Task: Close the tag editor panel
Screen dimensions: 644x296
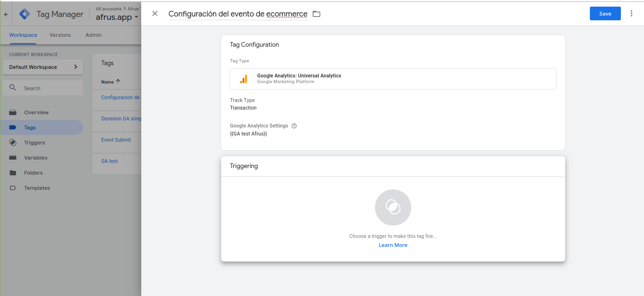Action: (x=155, y=14)
